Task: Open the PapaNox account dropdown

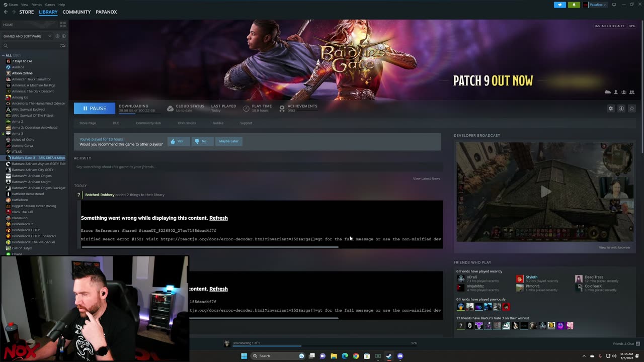Action: tap(595, 5)
